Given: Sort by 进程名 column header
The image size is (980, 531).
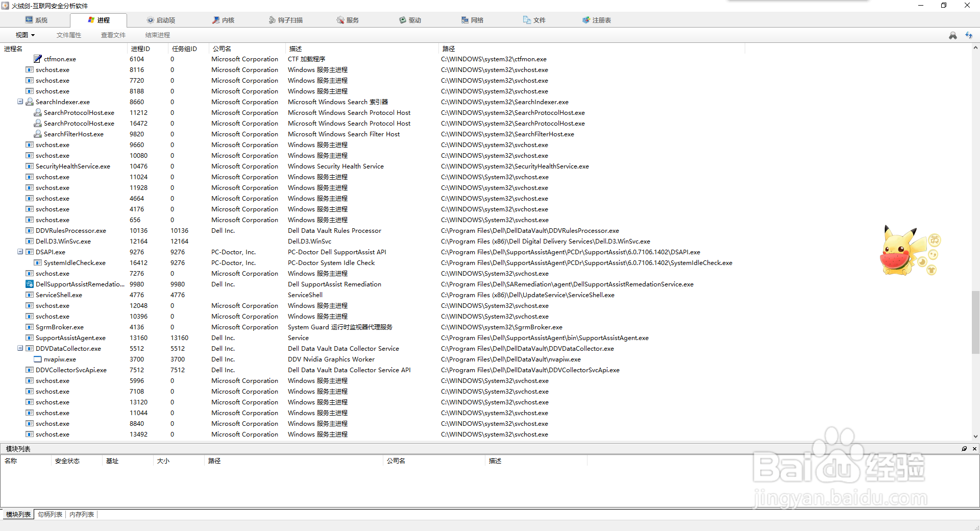Looking at the screenshot, I should click(64, 49).
